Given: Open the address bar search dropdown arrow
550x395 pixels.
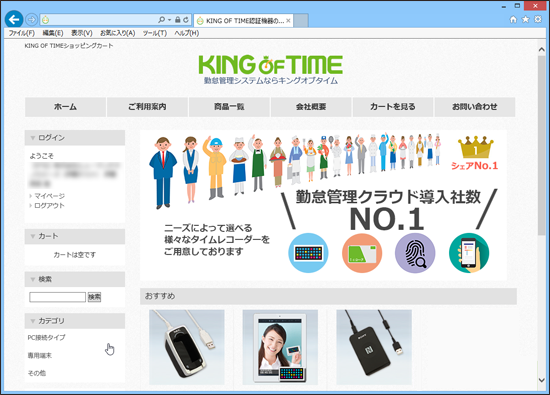Looking at the screenshot, I should pyautogui.click(x=169, y=20).
